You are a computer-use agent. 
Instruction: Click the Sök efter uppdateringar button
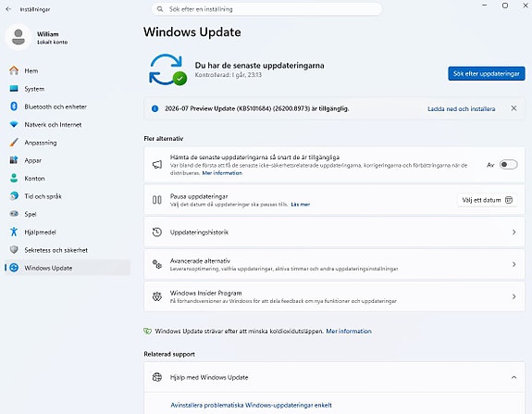[487, 73]
